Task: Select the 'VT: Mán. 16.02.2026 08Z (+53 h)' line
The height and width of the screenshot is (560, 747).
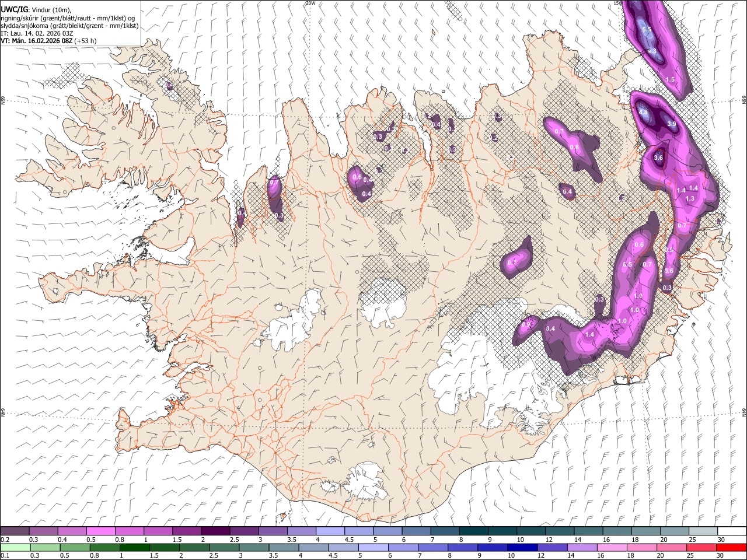Action: 48,41
